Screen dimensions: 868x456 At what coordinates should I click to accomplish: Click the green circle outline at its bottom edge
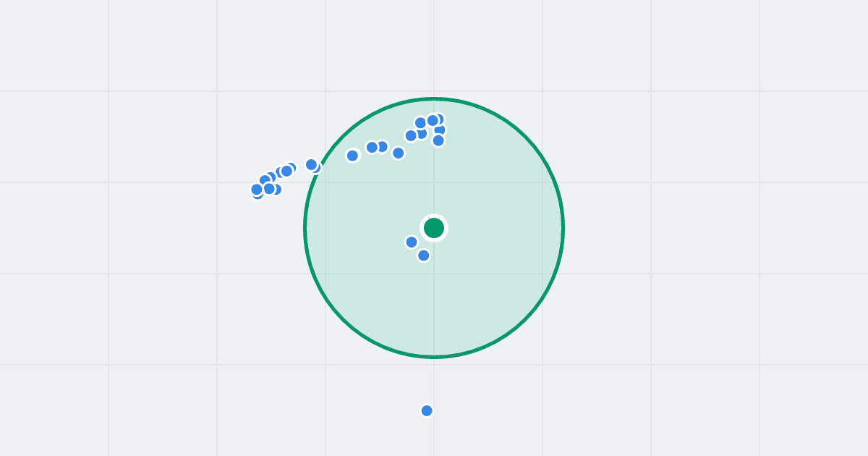pyautogui.click(x=434, y=357)
